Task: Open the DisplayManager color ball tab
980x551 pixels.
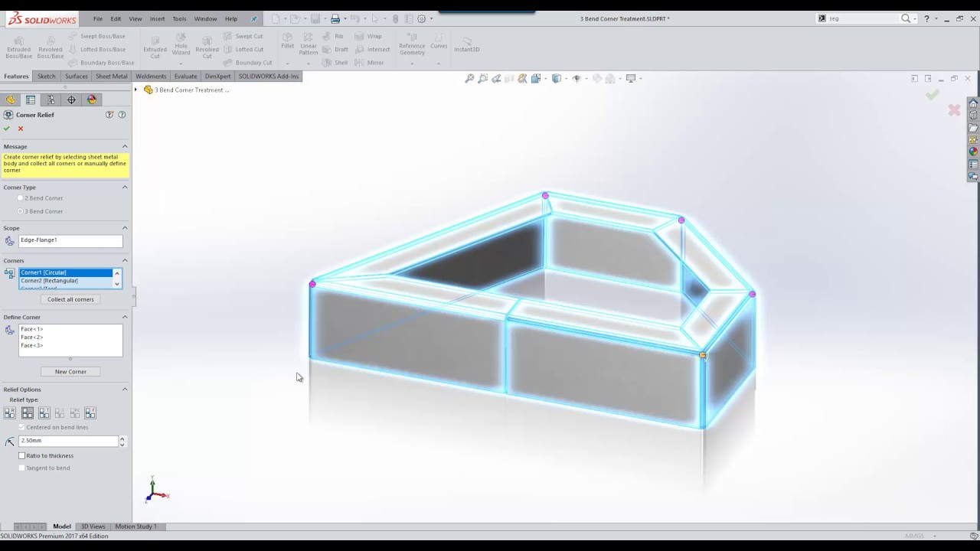Action: [x=92, y=99]
